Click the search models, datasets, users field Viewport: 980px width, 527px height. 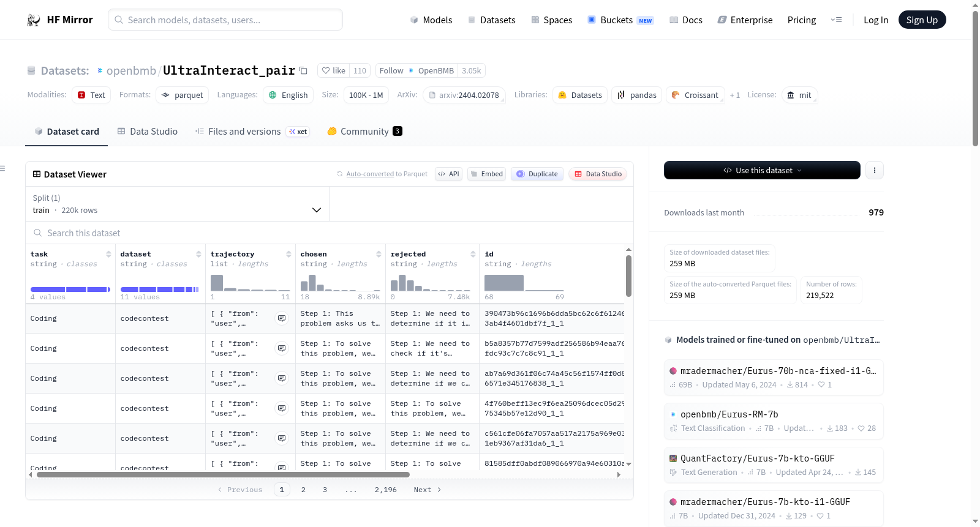225,20
